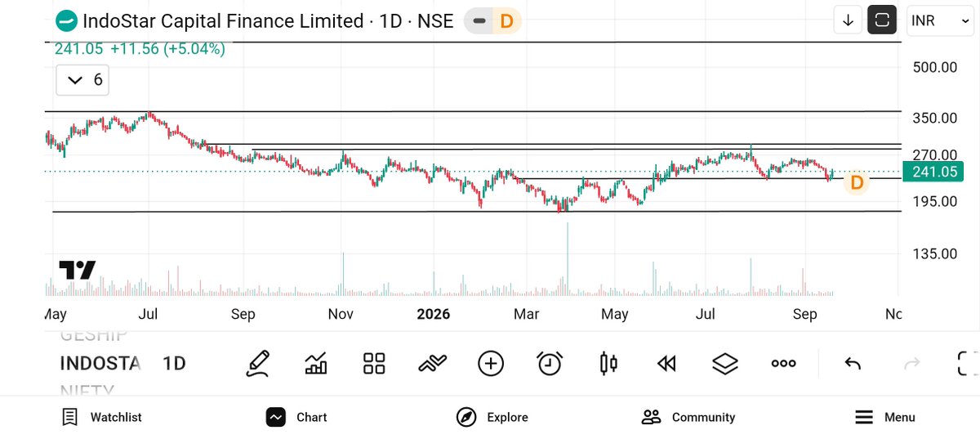This screenshot has width=980, height=439.
Task: Add symbol with the plus circle icon
Action: [491, 363]
